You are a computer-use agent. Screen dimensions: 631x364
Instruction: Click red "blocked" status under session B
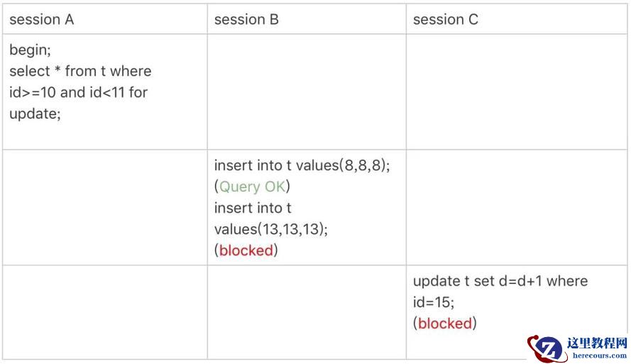(246, 250)
